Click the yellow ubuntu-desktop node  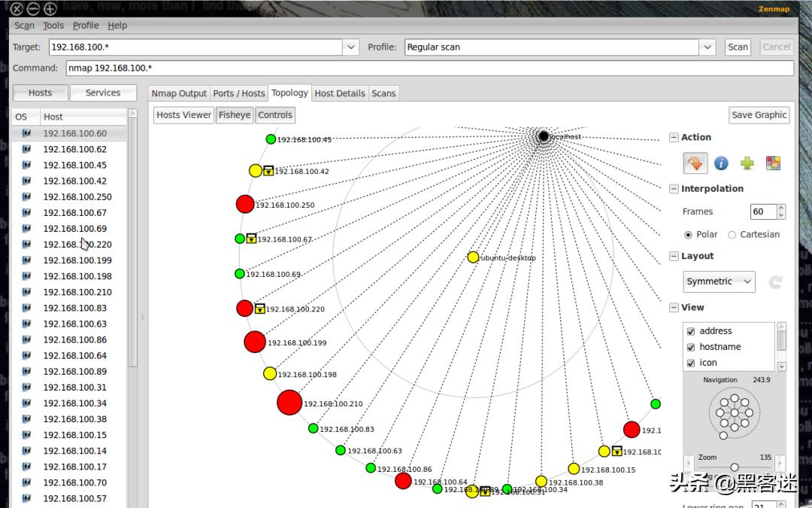(x=473, y=257)
